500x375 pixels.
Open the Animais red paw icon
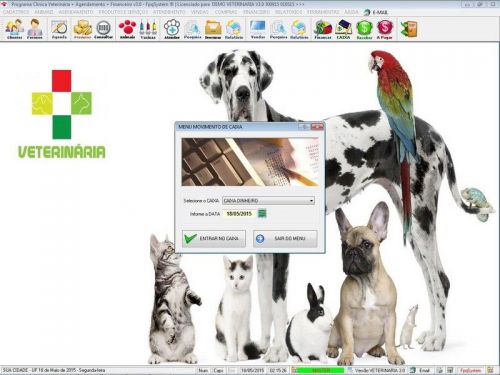[127, 29]
